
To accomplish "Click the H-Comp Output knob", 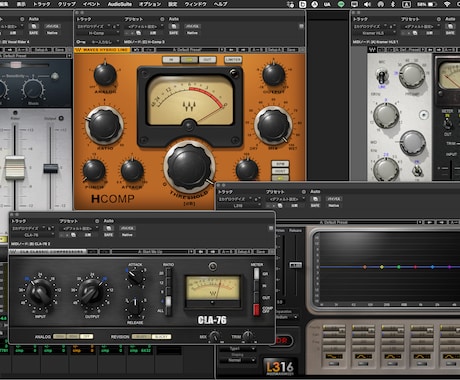I will click(x=274, y=75).
